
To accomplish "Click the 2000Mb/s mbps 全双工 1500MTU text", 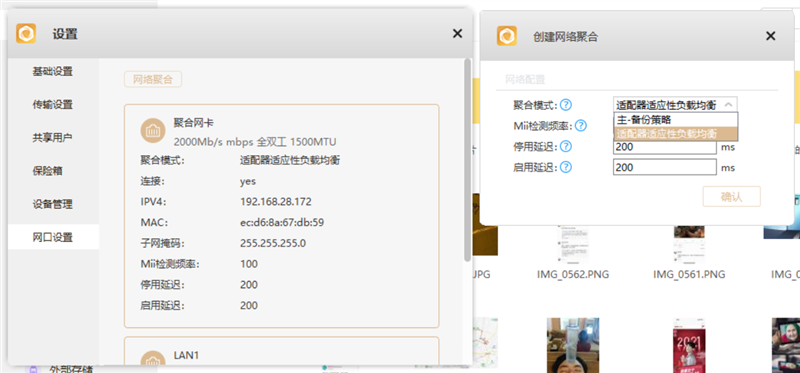I will [255, 141].
